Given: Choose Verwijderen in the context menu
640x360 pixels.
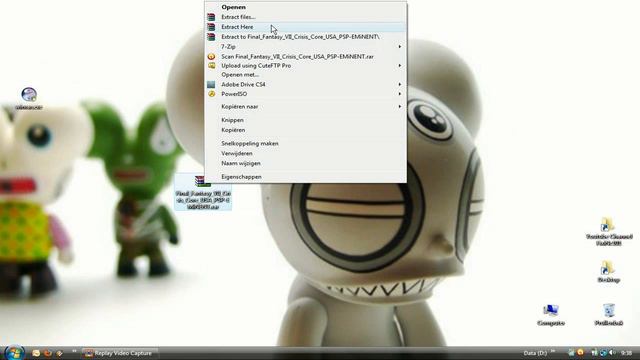Looking at the screenshot, I should [305, 153].
